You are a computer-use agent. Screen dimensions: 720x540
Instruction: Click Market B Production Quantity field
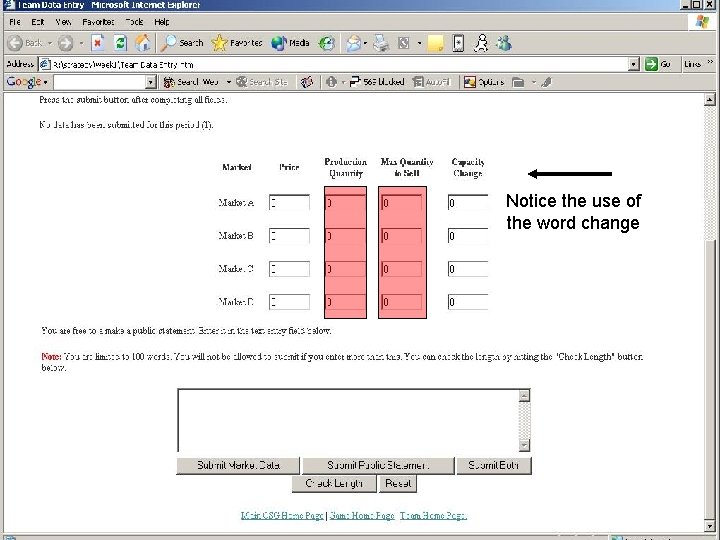click(x=346, y=236)
